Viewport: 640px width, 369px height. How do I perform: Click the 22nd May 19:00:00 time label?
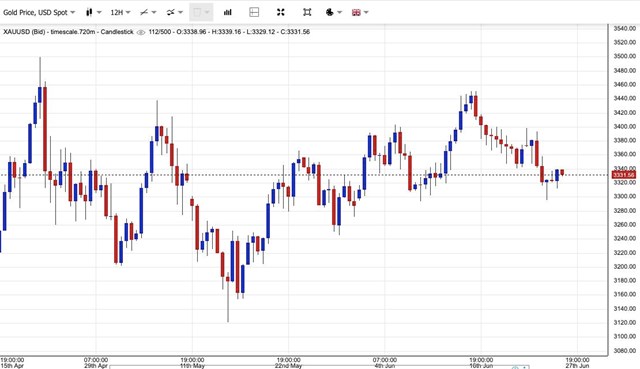tap(289, 363)
